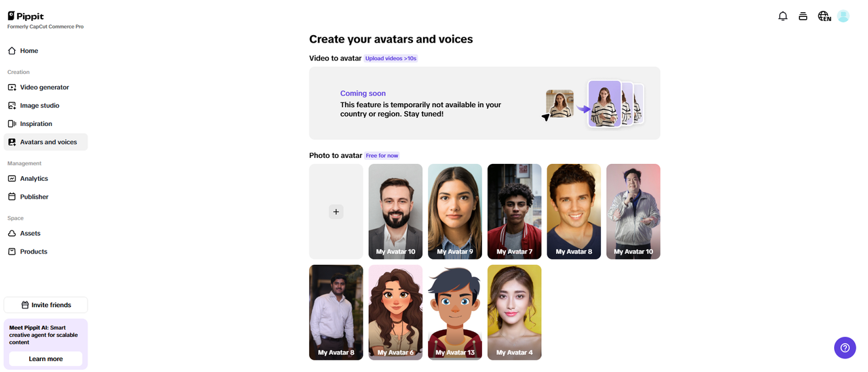868x372 pixels.
Task: Click the plus icon to add avatar
Action: 336,212
